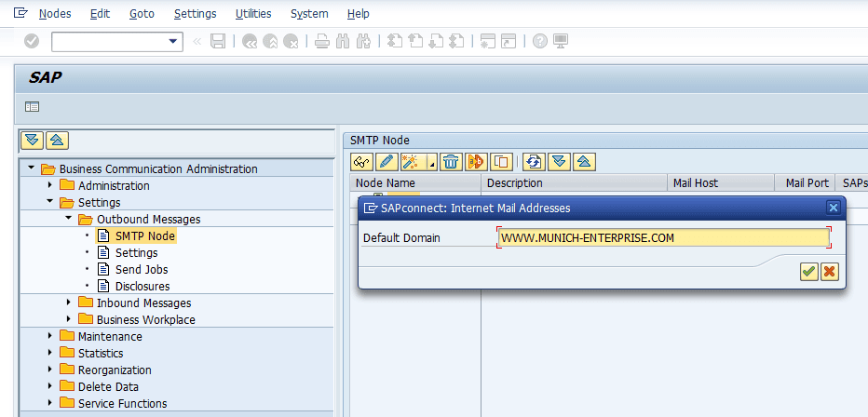Click the Find binoculars icon

[x=343, y=42]
